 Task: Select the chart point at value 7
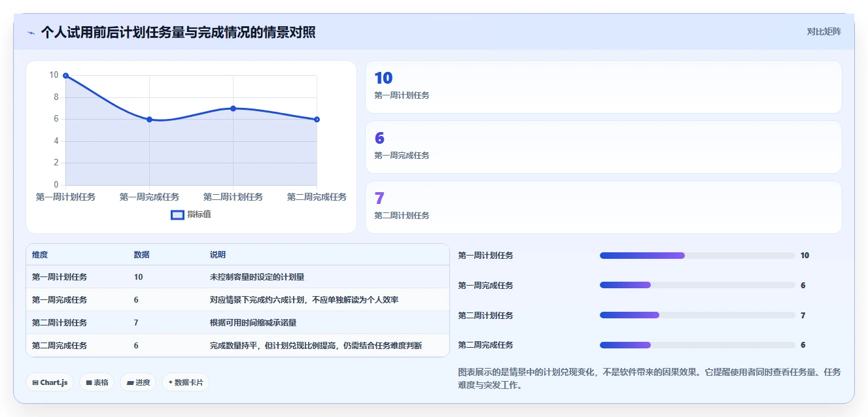(x=233, y=108)
